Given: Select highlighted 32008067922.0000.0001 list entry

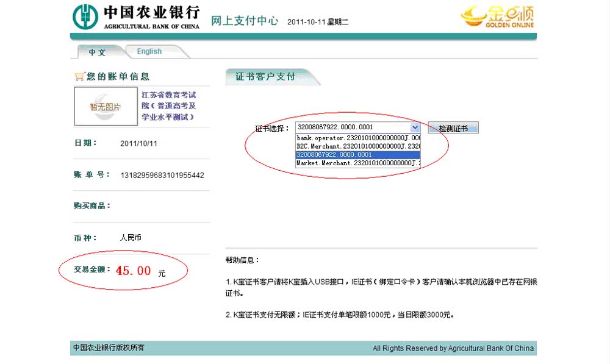Looking at the screenshot, I should (358, 155).
